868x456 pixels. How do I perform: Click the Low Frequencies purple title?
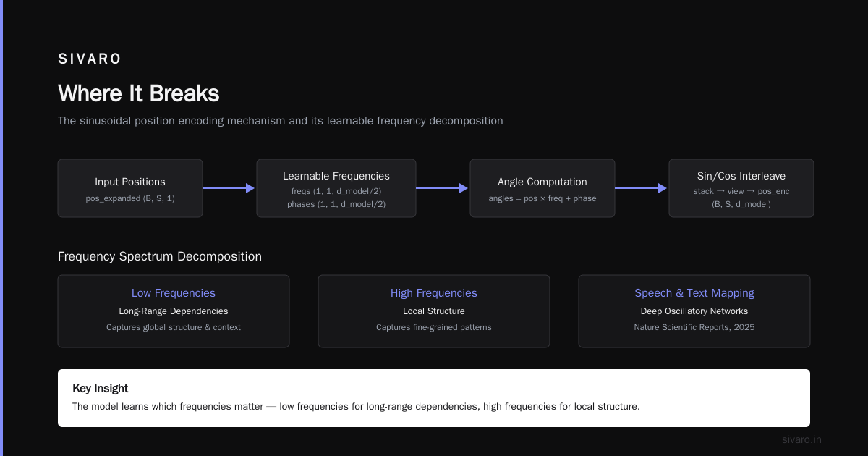point(174,293)
